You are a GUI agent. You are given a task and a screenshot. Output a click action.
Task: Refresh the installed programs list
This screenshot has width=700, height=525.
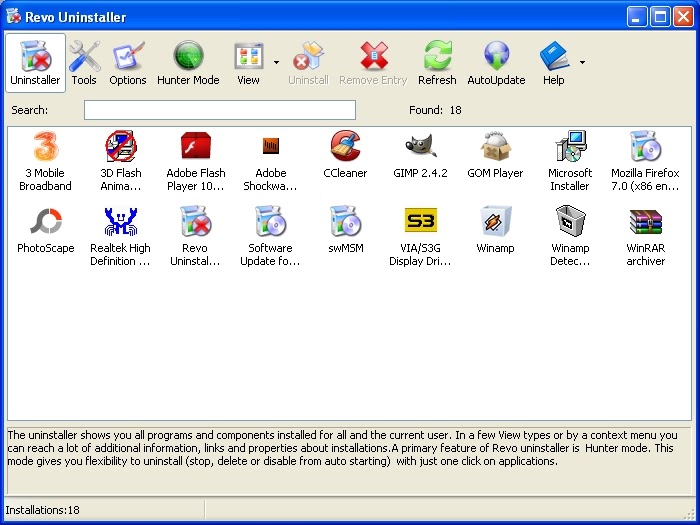coord(437,63)
